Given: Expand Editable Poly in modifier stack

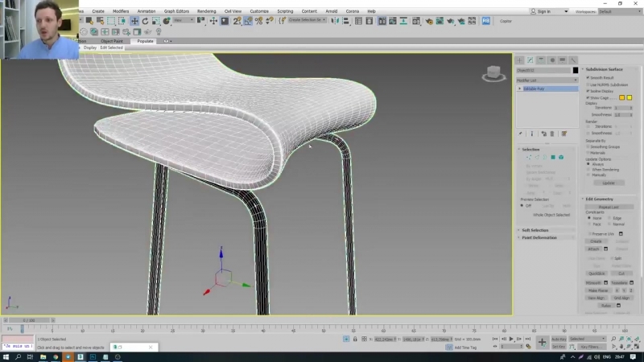Looking at the screenshot, I should click(519, 88).
